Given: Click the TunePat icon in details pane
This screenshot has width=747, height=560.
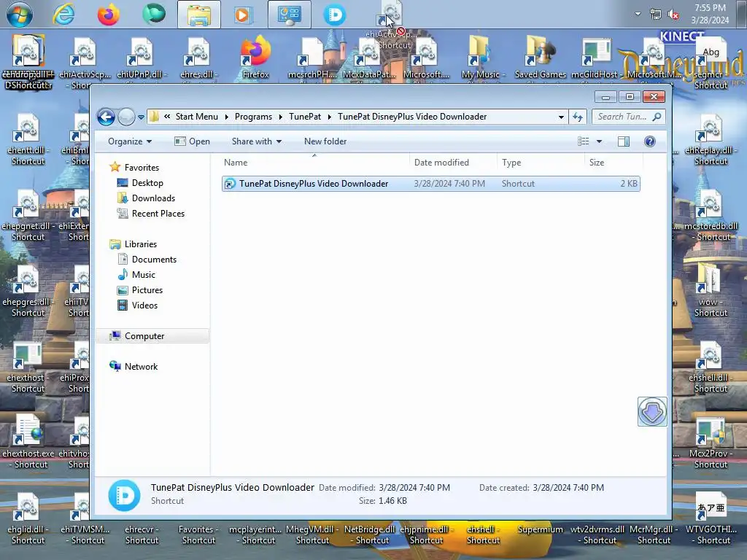Looking at the screenshot, I should pos(124,495).
